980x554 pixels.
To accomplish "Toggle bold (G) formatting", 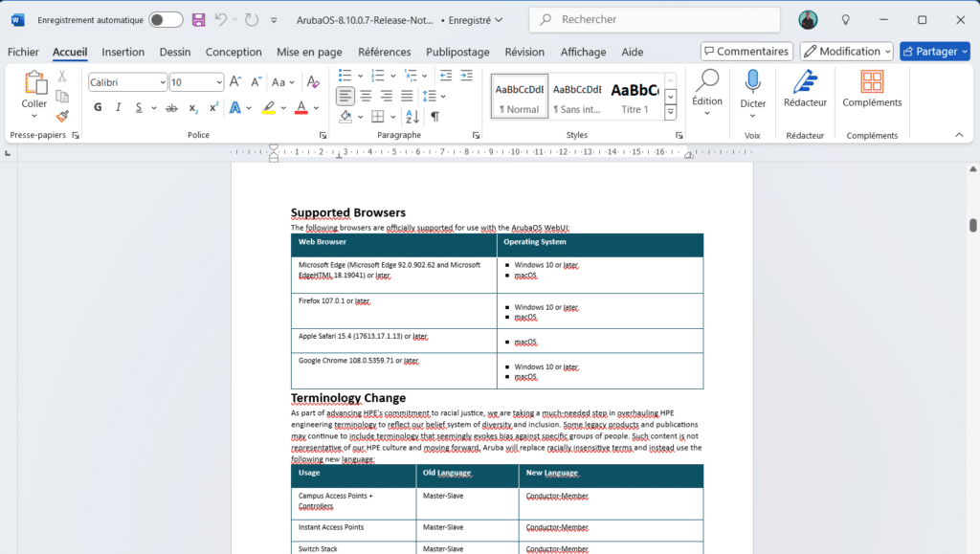I will [x=98, y=107].
